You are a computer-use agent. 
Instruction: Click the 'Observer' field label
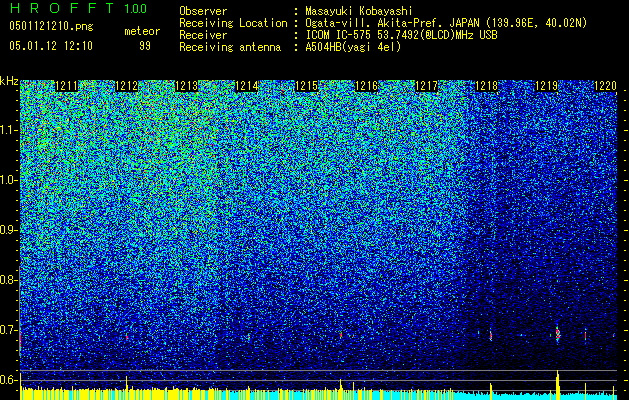pos(203,11)
